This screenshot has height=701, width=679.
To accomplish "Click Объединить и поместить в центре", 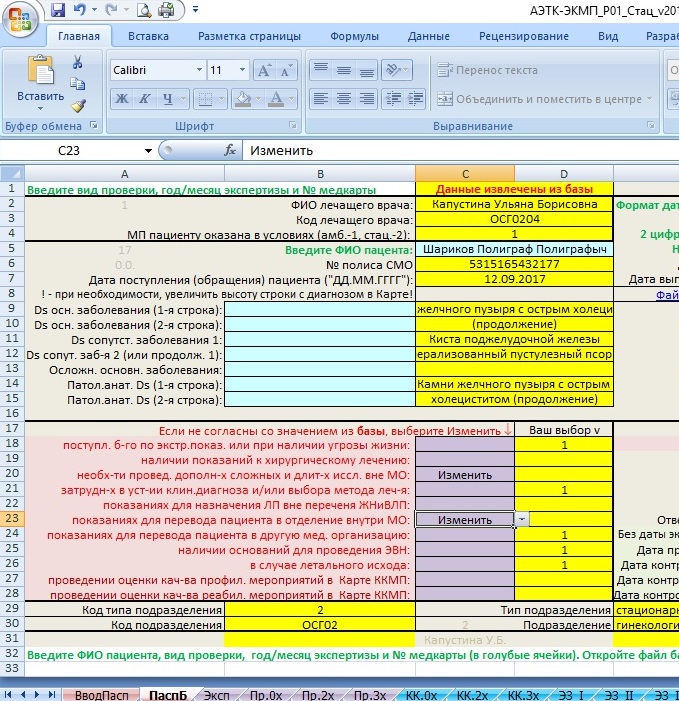I will tap(539, 99).
